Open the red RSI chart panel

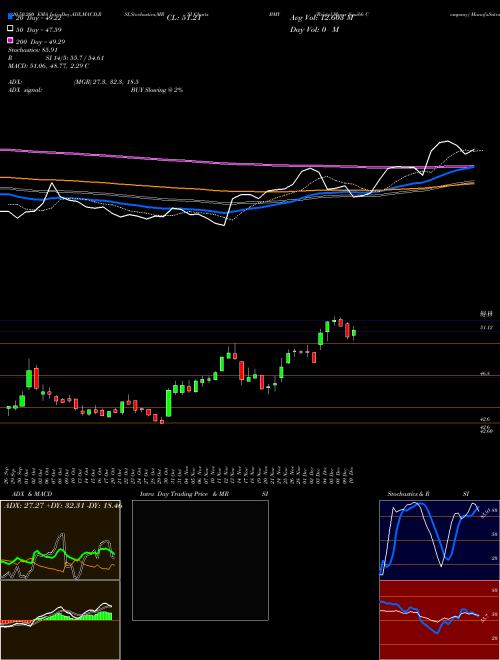pos(439,620)
